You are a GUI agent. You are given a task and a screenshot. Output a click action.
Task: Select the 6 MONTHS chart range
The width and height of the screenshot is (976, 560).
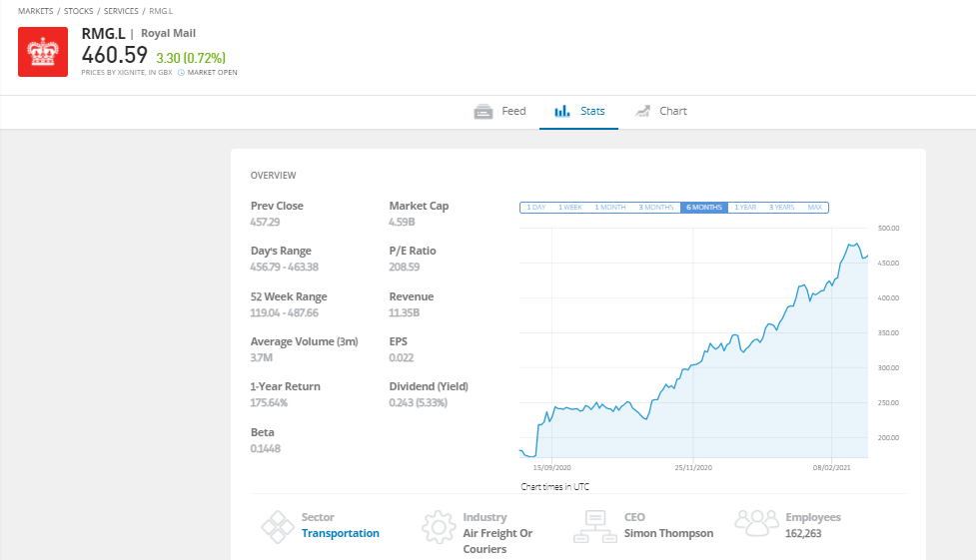click(x=704, y=208)
